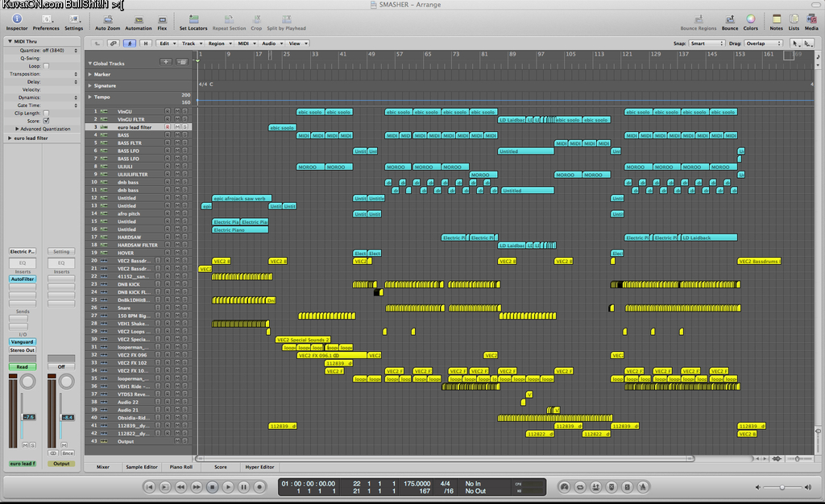The width and height of the screenshot is (825, 504).
Task: Toggle the Automation view icon
Action: [138, 19]
